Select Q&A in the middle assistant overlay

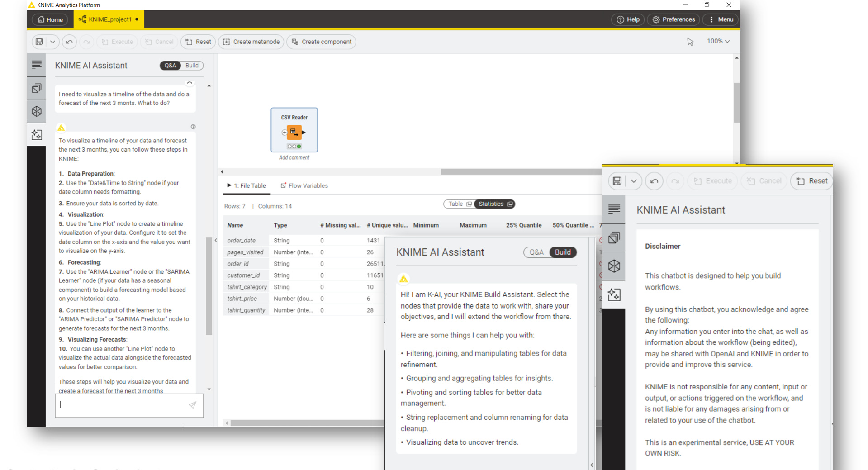coord(536,252)
